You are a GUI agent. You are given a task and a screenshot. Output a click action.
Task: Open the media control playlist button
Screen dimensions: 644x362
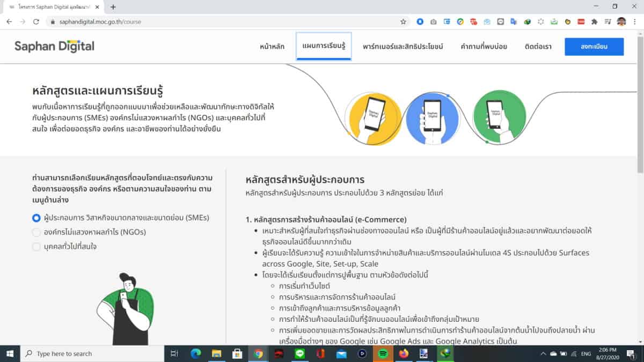[608, 22]
